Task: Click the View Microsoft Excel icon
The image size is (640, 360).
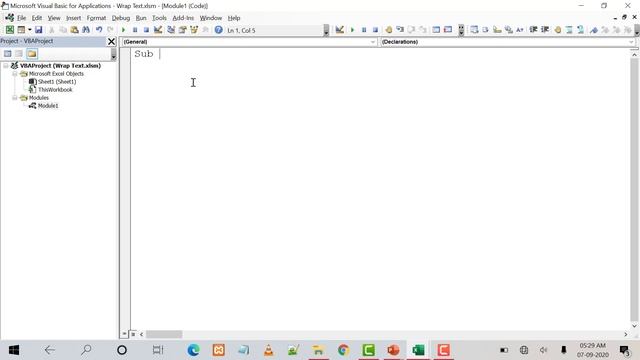Action: (9, 30)
